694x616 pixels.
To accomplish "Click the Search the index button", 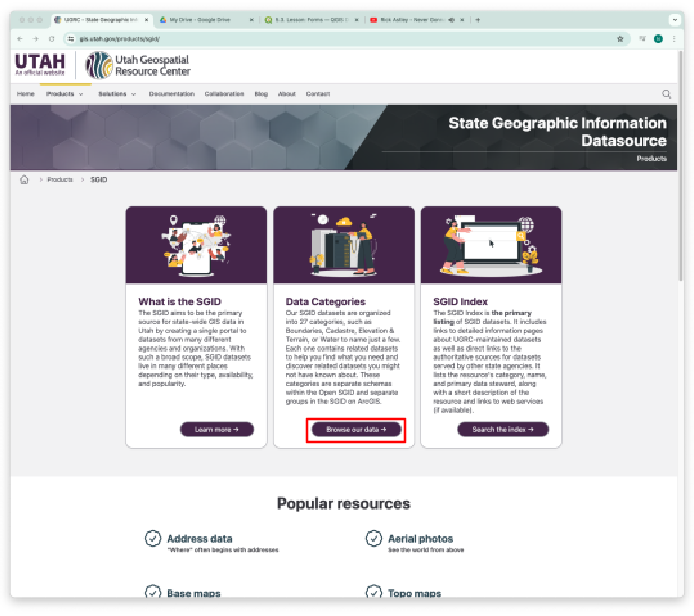I will click(503, 430).
